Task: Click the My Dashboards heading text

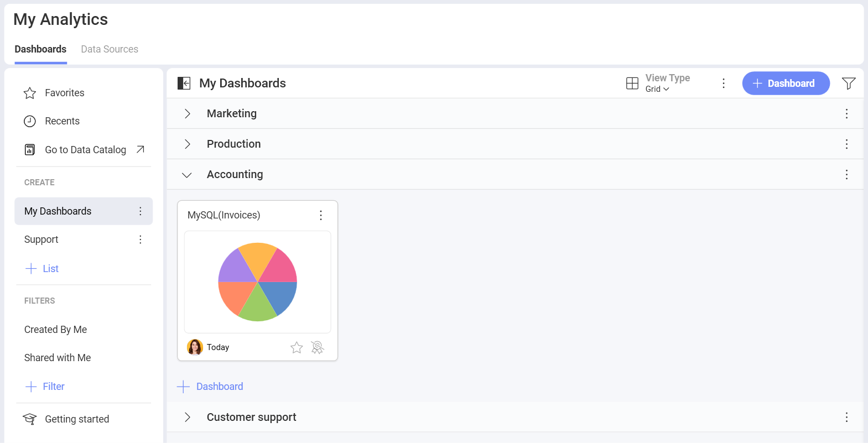Action: (242, 83)
